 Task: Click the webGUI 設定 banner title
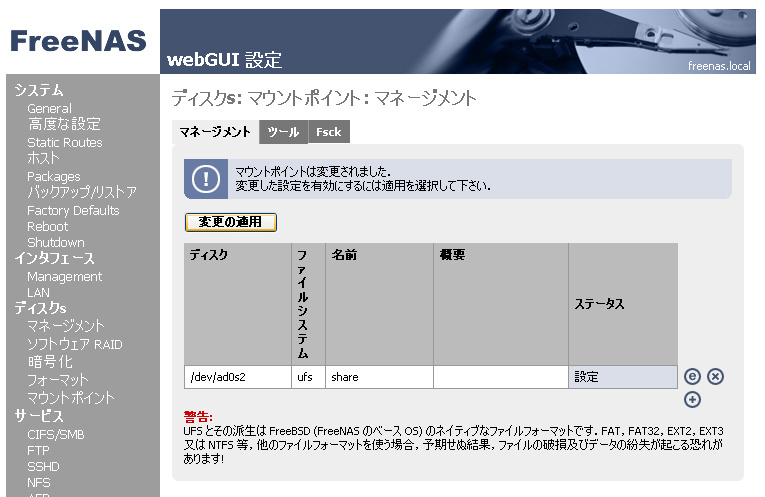tap(224, 60)
